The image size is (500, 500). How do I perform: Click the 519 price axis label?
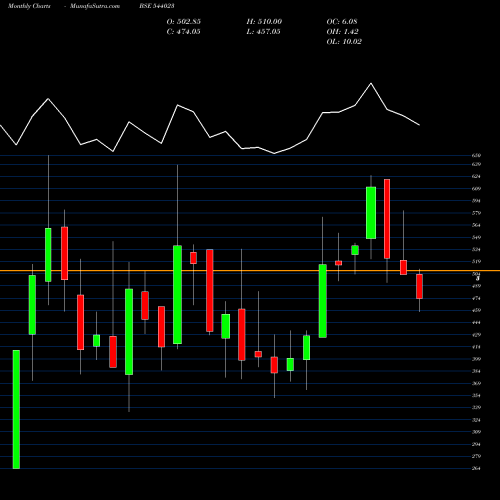tap(476, 262)
